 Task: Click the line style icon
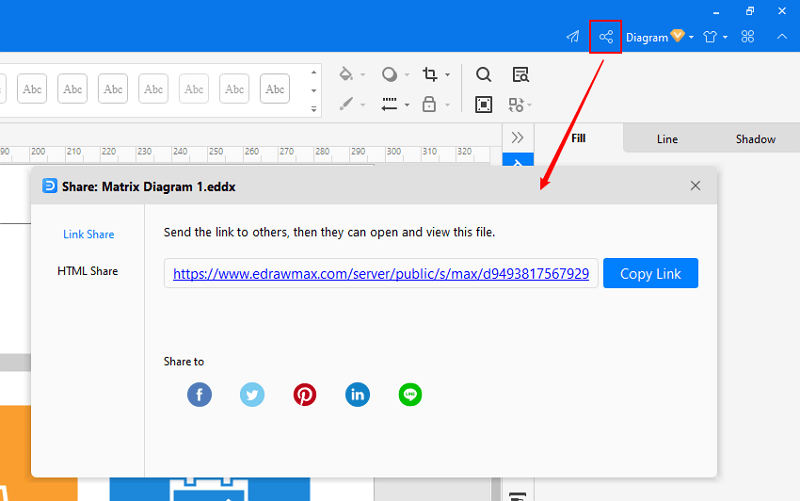click(x=389, y=104)
